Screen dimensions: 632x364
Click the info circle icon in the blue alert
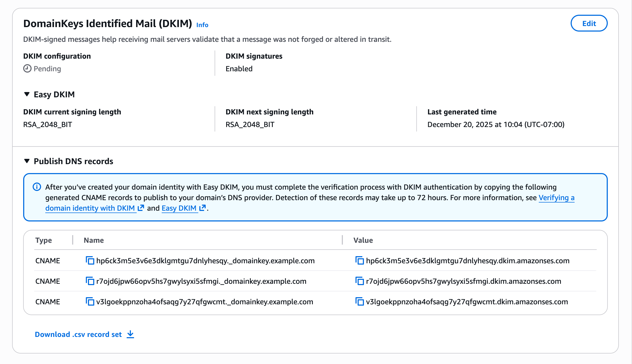pos(37,187)
